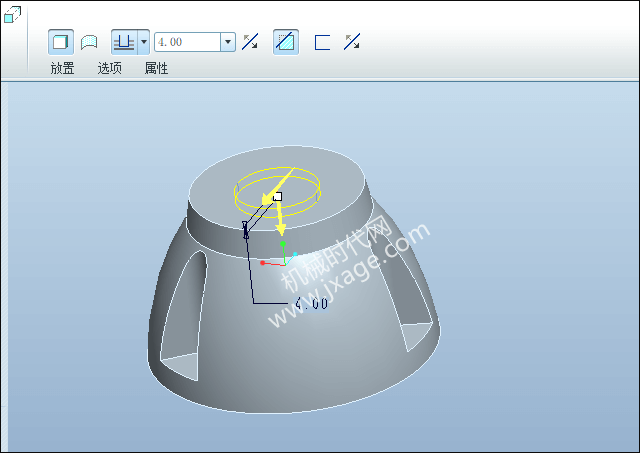Flip material side direction icon
640x453 pixels.
tap(352, 42)
